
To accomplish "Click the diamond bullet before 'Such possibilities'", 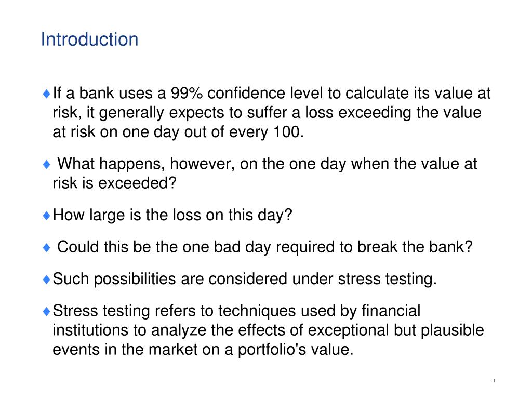I will pos(47,280).
